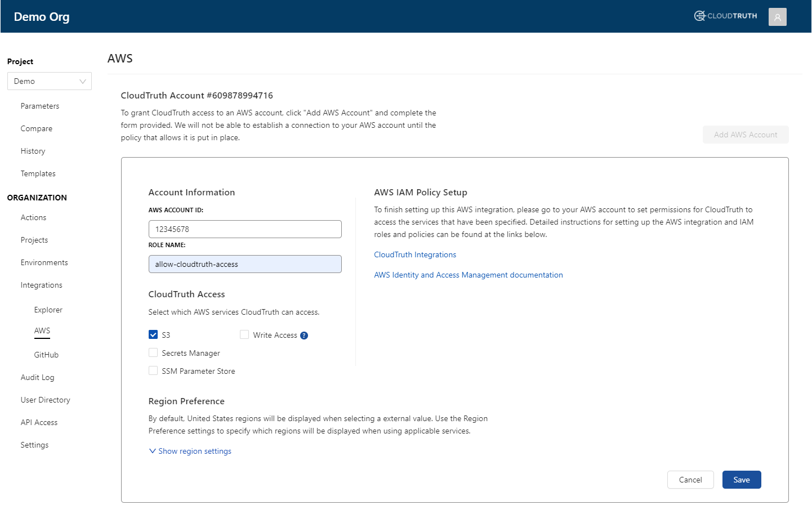Open User Directory
The image size is (812, 505).
[46, 400]
